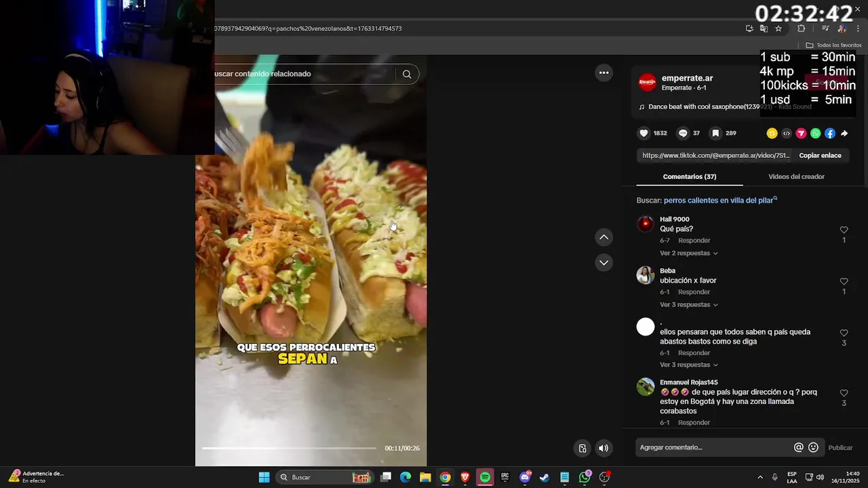
Task: Send to friends with red paper-plane icon
Action: click(801, 134)
